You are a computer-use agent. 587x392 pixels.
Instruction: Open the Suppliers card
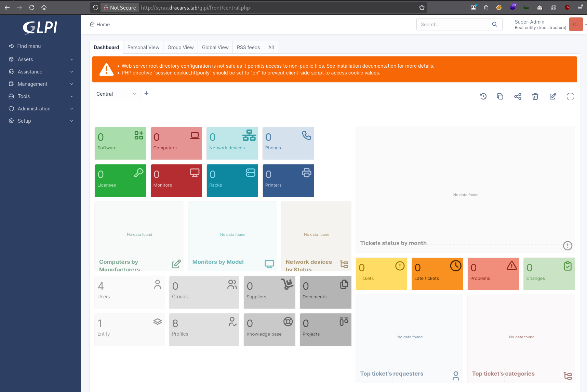click(x=270, y=292)
